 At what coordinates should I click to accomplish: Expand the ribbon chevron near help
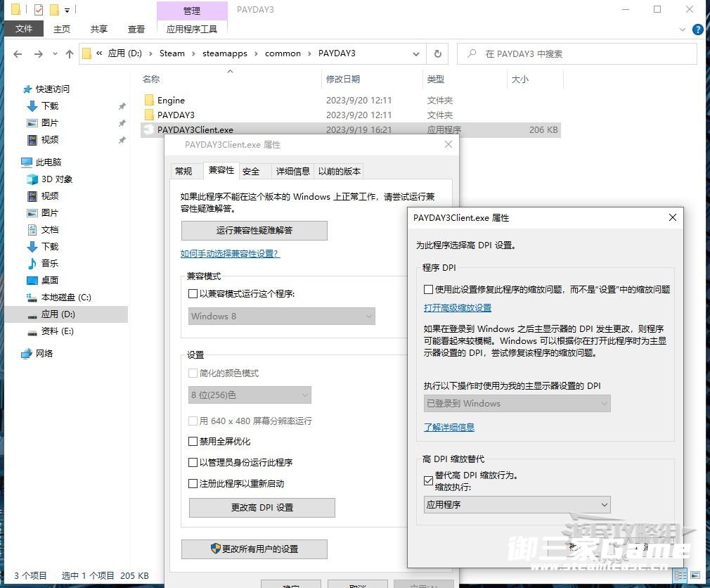681,30
